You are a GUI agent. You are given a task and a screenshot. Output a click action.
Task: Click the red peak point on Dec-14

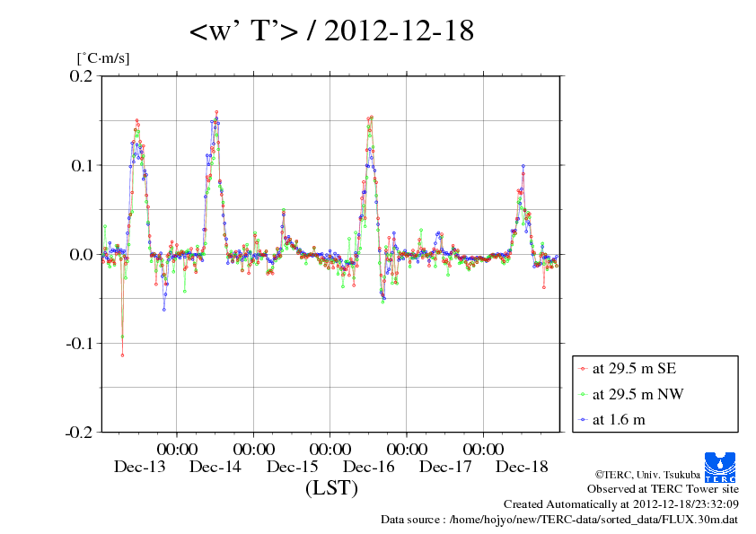click(216, 112)
